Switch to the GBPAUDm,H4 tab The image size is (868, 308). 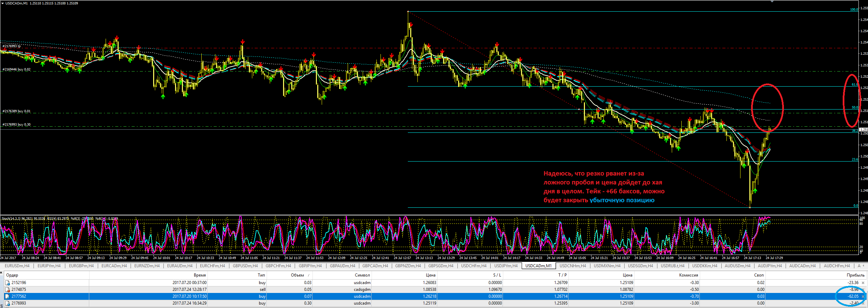pos(343,266)
